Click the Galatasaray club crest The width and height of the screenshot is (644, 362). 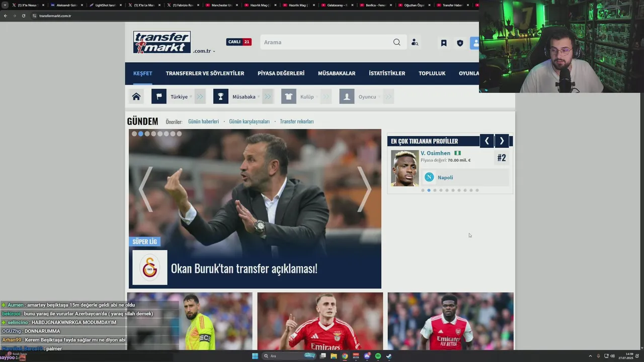point(150,267)
